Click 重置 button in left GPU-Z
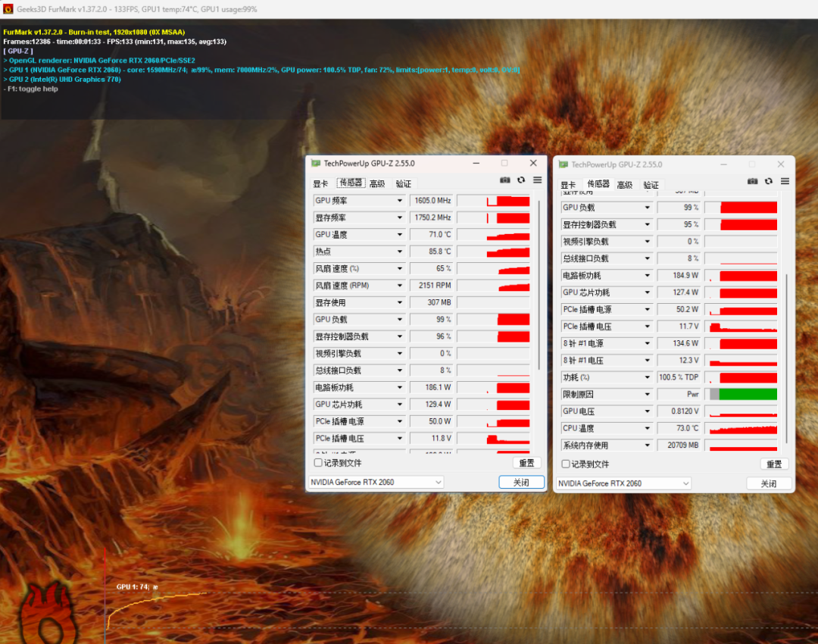The height and width of the screenshot is (644, 818). (526, 463)
